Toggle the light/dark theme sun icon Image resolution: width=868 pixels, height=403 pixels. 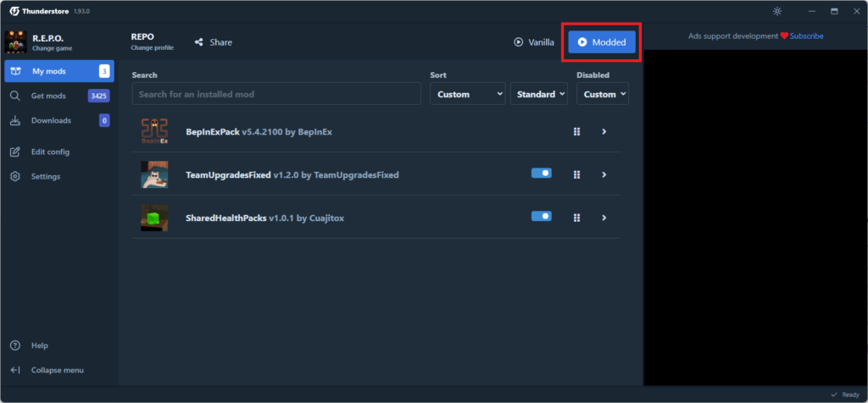pos(777,11)
